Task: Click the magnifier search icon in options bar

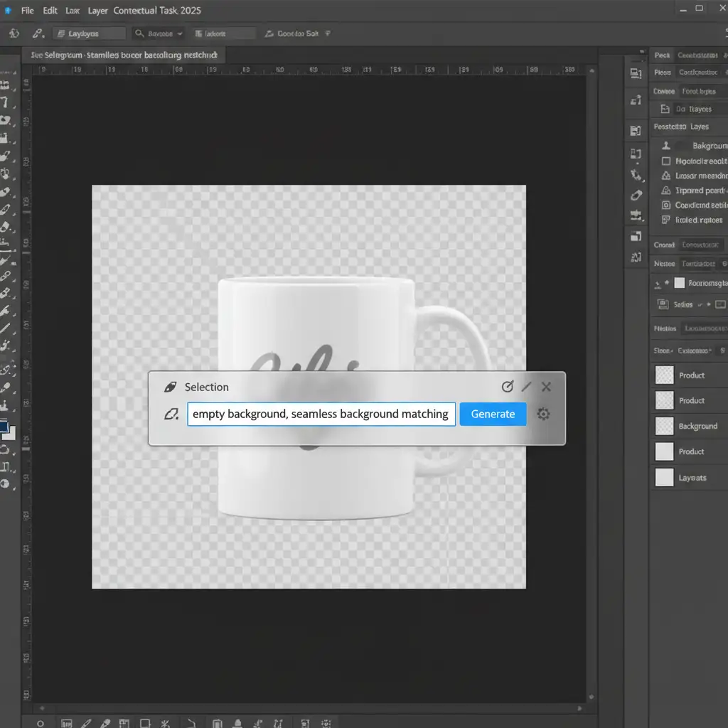Action: [139, 33]
